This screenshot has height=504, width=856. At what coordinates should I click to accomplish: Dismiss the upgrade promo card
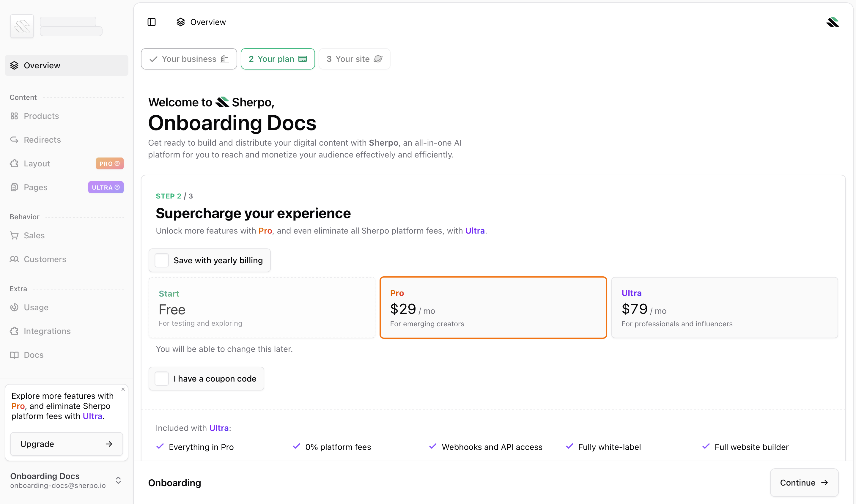click(123, 390)
